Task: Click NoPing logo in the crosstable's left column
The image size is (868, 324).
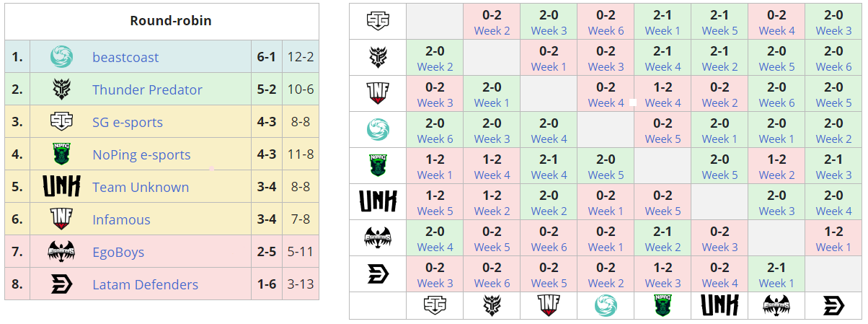Action: 378,166
